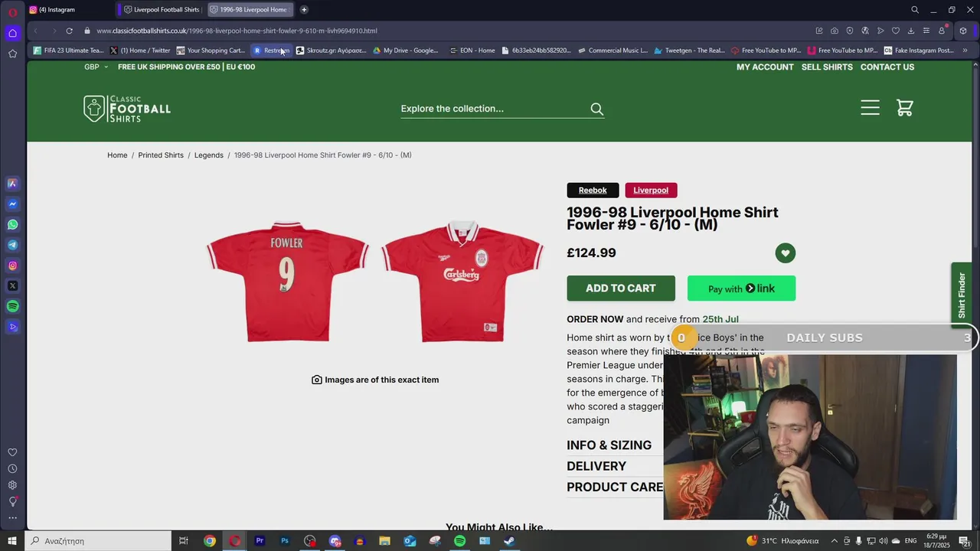
Task: Open Skroutz.gr bookmark
Action: tap(331, 51)
